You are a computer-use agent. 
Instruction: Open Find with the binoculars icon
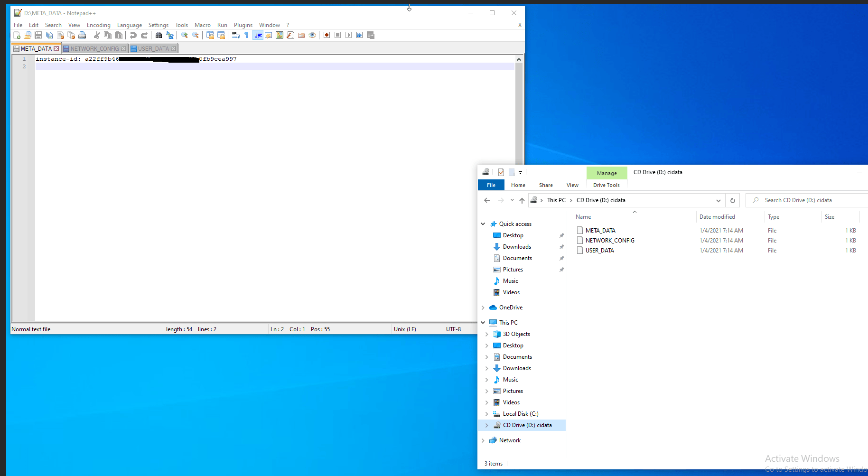pyautogui.click(x=159, y=35)
